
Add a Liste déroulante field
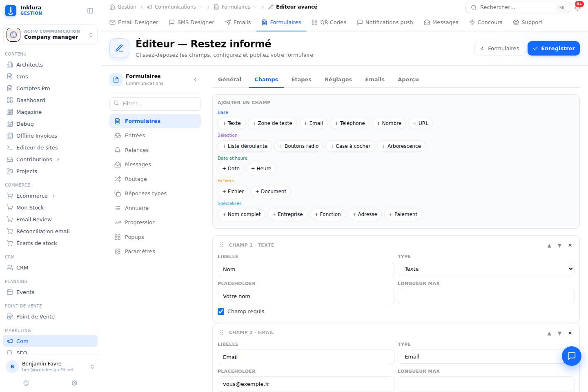click(245, 146)
